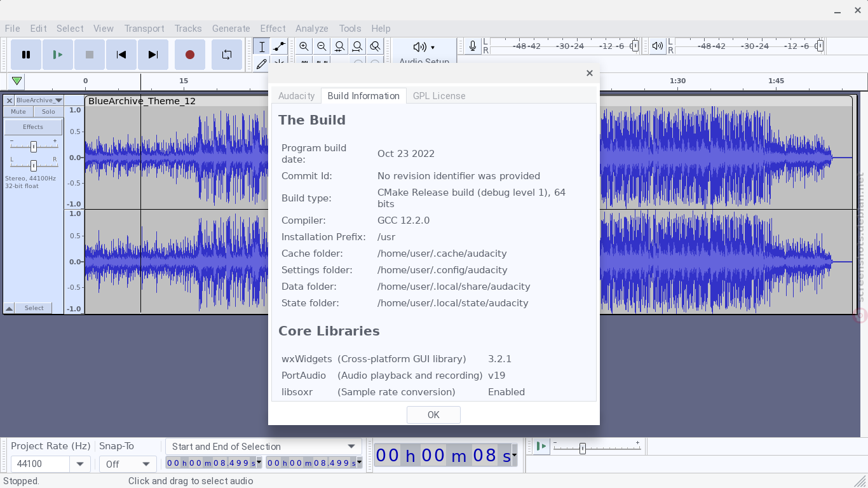Skip to the start of the project

coord(121,55)
